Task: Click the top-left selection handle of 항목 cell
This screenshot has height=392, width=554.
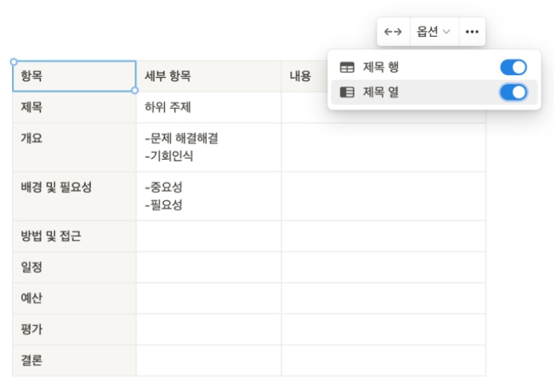Action: pyautogui.click(x=14, y=62)
